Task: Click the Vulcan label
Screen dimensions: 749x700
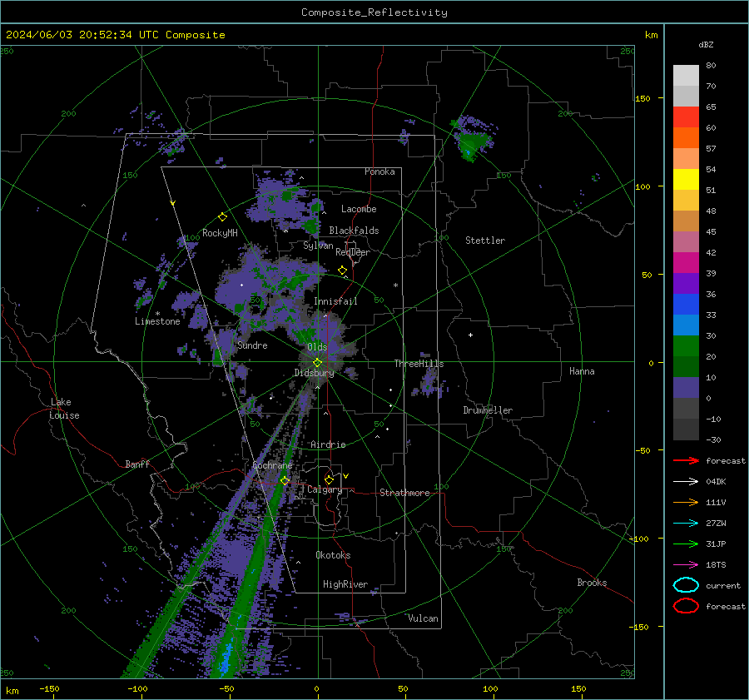Action: pos(423,618)
